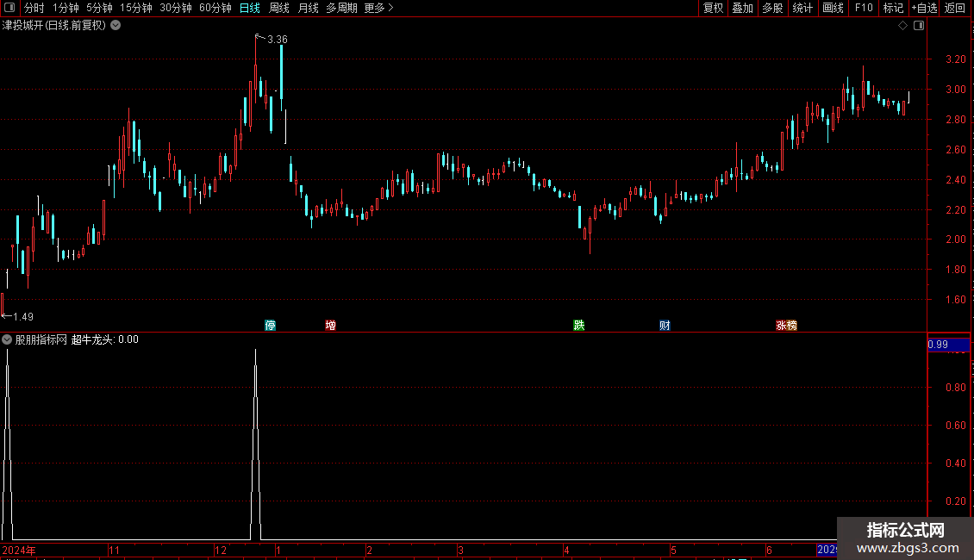Select the 1分钟 period

click(66, 8)
